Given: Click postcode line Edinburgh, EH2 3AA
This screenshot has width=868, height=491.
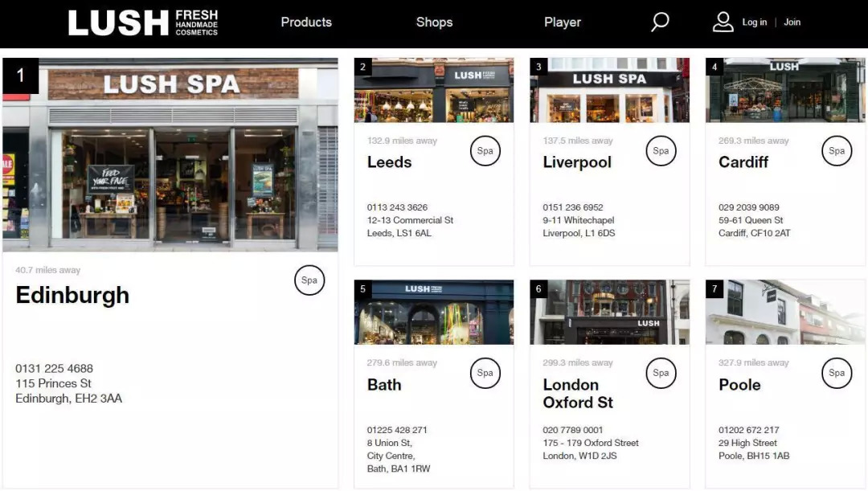Looking at the screenshot, I should coord(68,399).
